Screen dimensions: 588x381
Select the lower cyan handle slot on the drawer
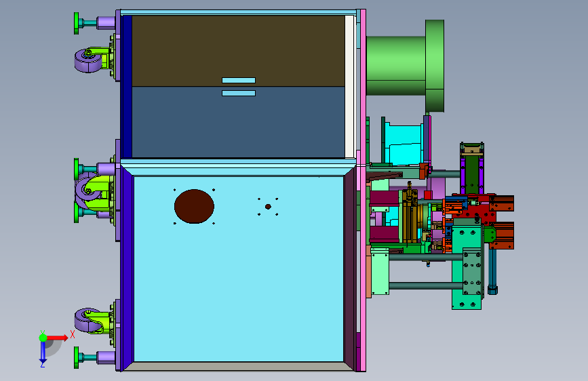(239, 93)
